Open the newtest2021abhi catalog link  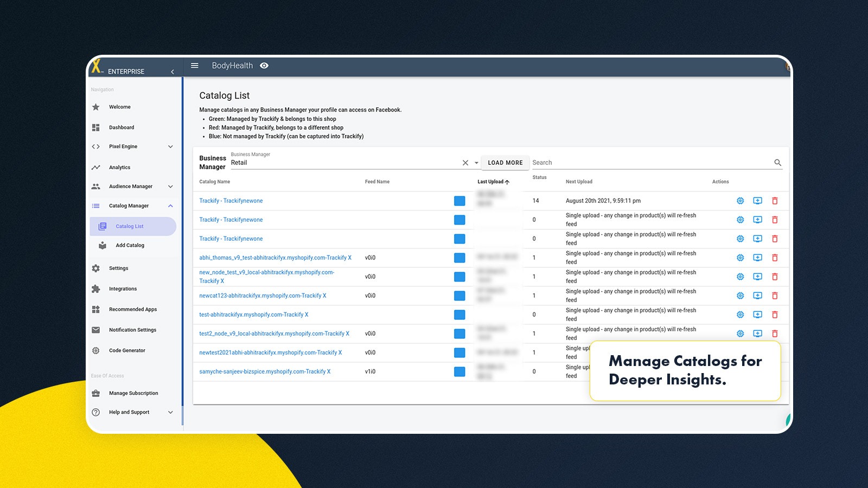(270, 352)
